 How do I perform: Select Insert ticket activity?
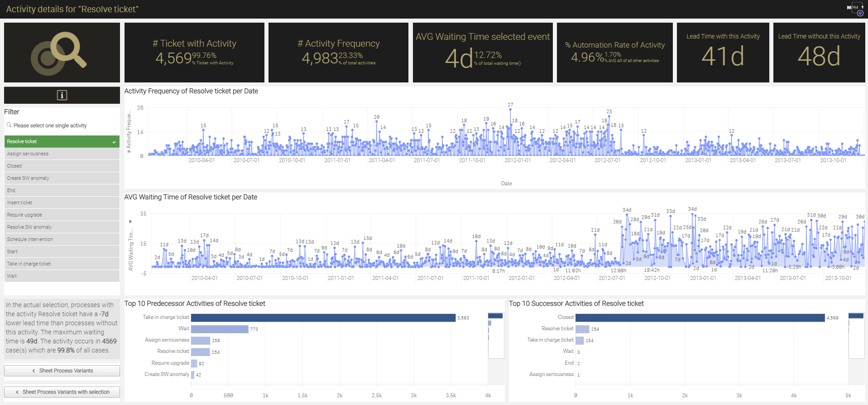62,202
